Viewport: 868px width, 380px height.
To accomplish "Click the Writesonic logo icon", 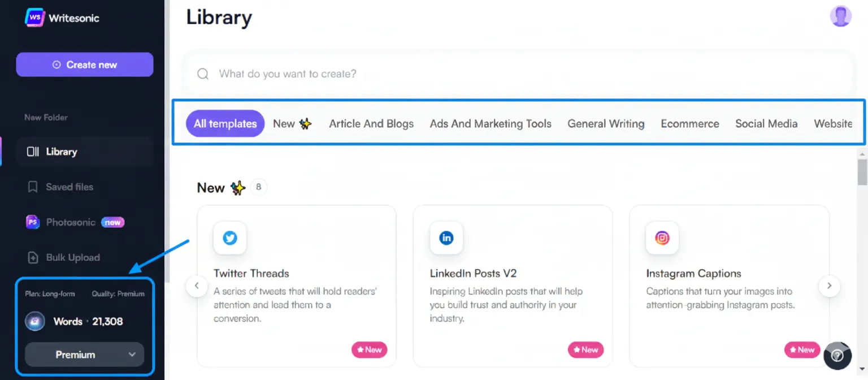I will point(35,18).
